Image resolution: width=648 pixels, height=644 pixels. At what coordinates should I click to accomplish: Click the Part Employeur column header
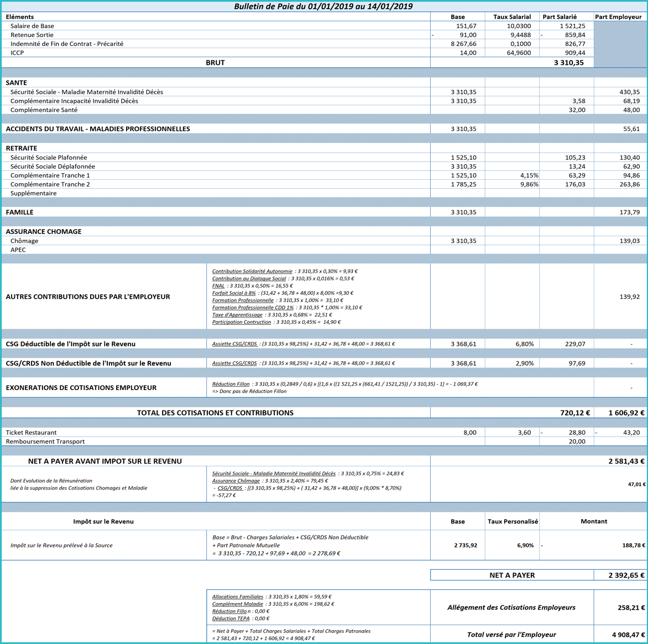[x=618, y=17]
